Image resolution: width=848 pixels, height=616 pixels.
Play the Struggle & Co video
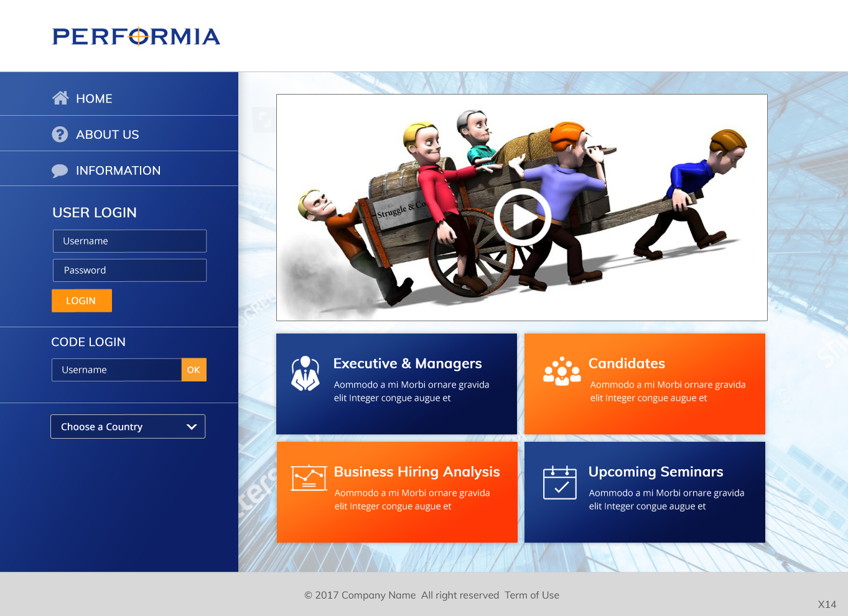522,217
